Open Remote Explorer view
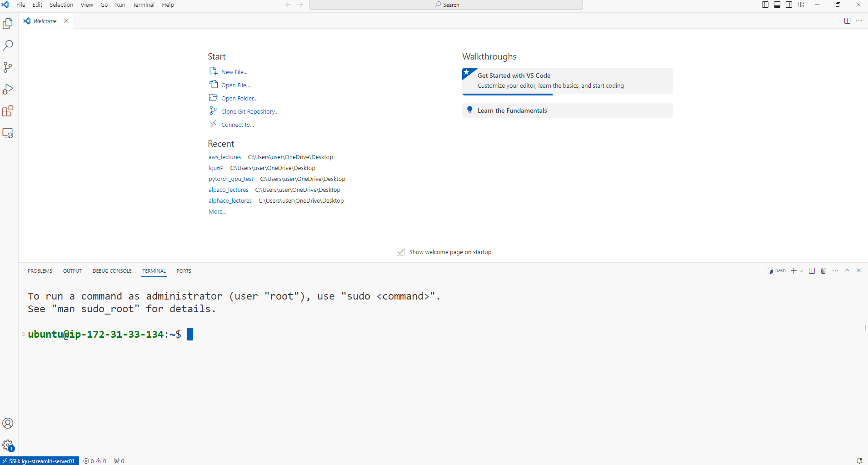 coord(8,133)
